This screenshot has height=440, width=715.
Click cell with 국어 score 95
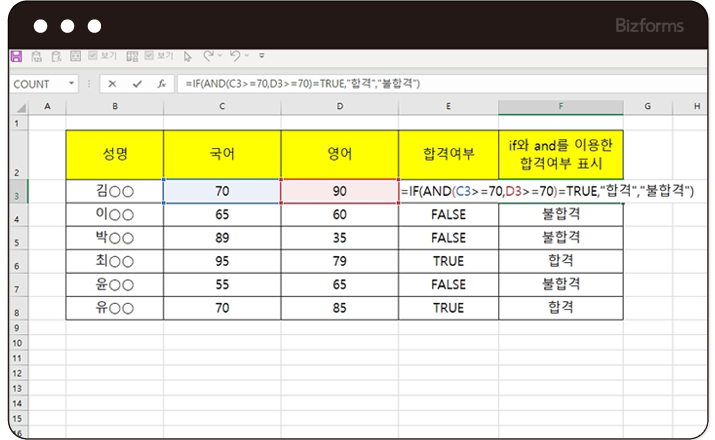(221, 261)
